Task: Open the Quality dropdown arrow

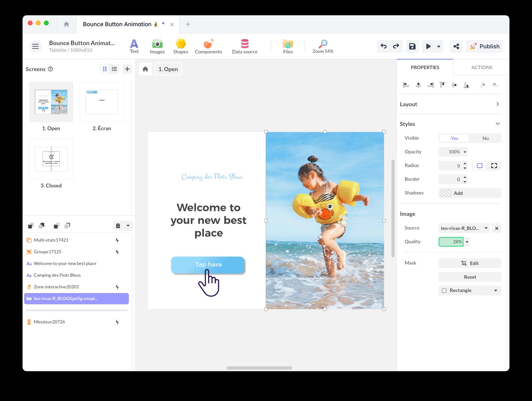Action: 467,242
